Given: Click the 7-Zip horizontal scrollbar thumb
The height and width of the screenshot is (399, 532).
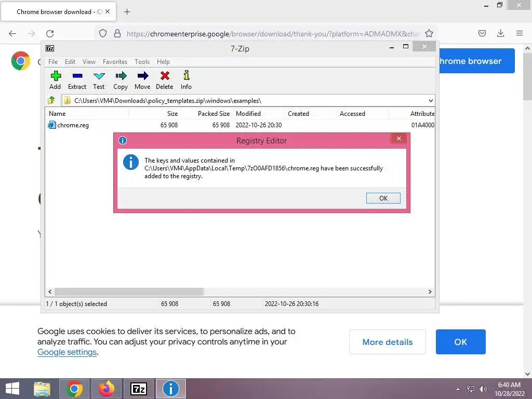Looking at the screenshot, I should 129,292.
